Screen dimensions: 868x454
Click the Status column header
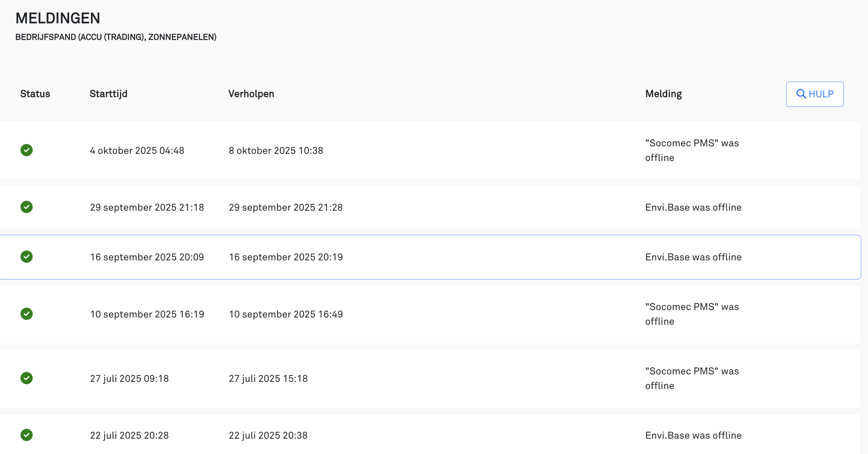35,94
